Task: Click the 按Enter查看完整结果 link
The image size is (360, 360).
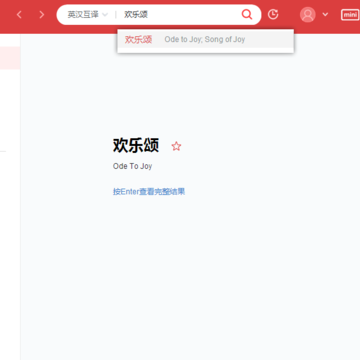Action: tap(149, 192)
